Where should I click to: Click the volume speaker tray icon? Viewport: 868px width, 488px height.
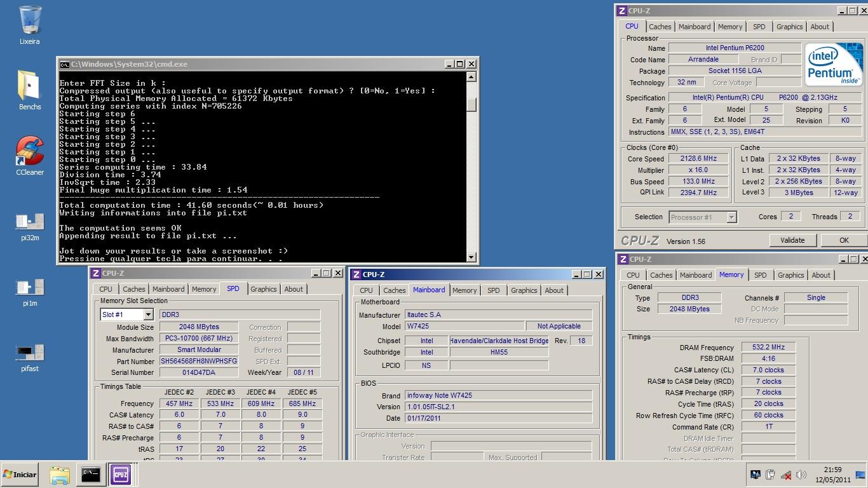(801, 475)
